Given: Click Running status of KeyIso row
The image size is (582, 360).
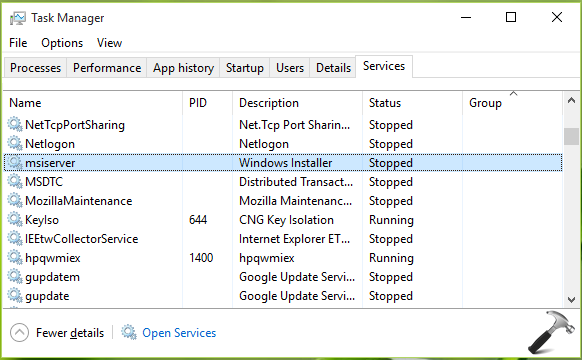Looking at the screenshot, I should point(391,220).
